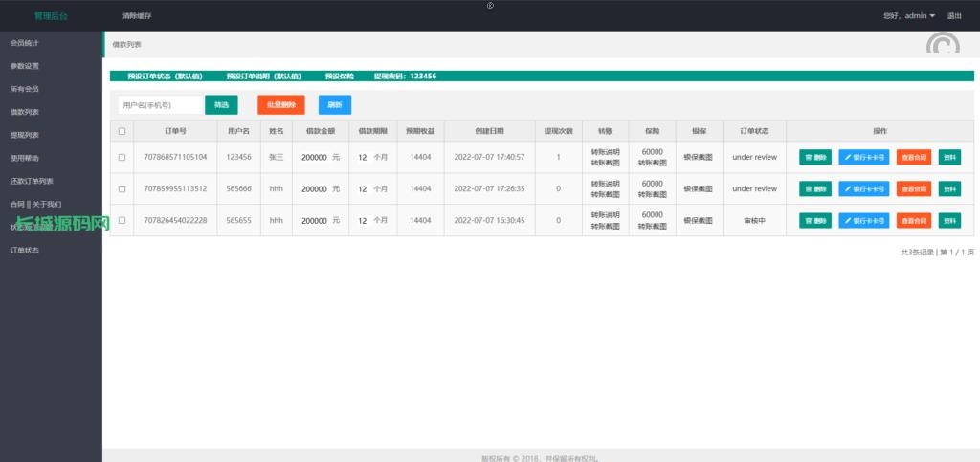
Task: Open the admin user dropdown
Action: (x=908, y=16)
